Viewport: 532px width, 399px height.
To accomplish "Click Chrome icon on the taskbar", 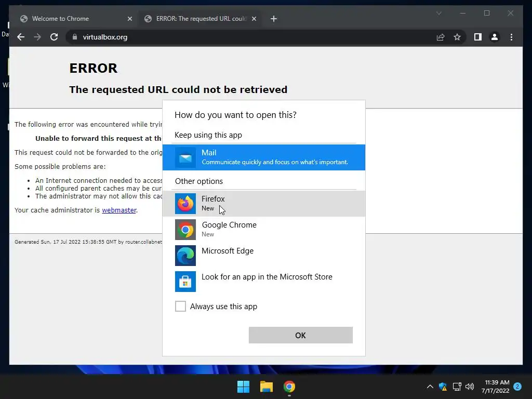I will (289, 387).
